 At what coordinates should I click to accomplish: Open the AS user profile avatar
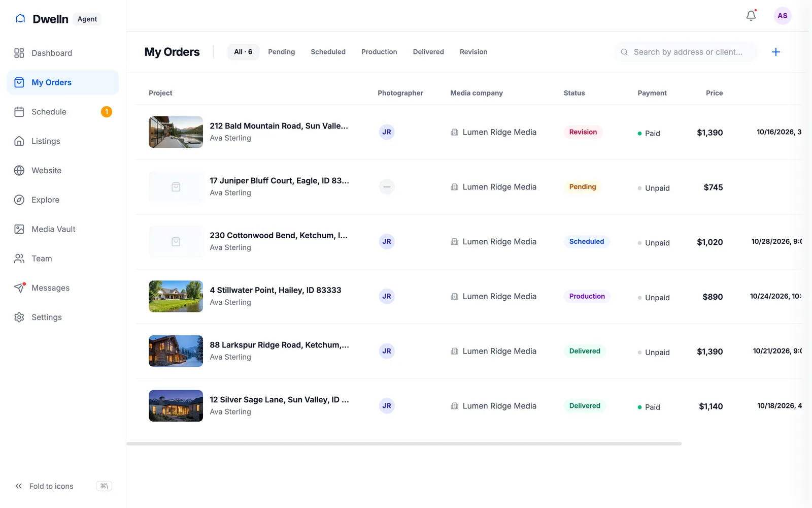tap(783, 16)
